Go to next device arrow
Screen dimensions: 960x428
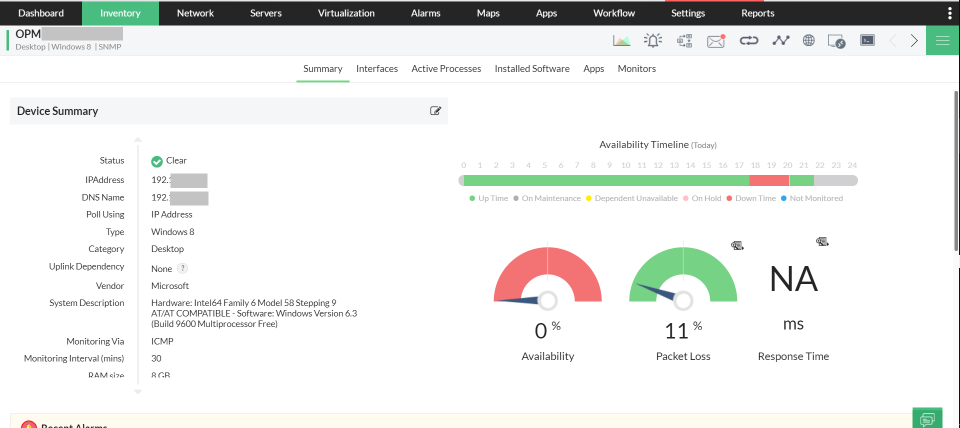pyautogui.click(x=914, y=40)
